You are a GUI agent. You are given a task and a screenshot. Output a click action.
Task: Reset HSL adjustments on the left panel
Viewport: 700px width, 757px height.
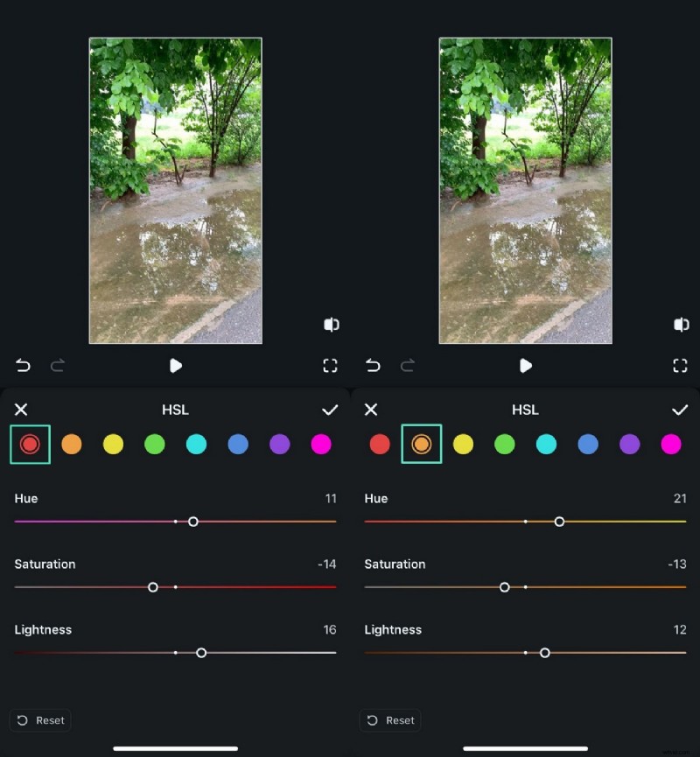39,719
